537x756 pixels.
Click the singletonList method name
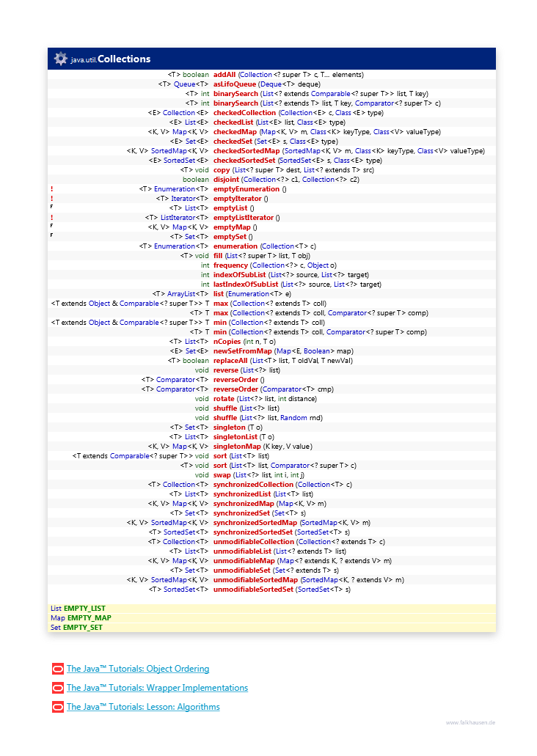(235, 437)
